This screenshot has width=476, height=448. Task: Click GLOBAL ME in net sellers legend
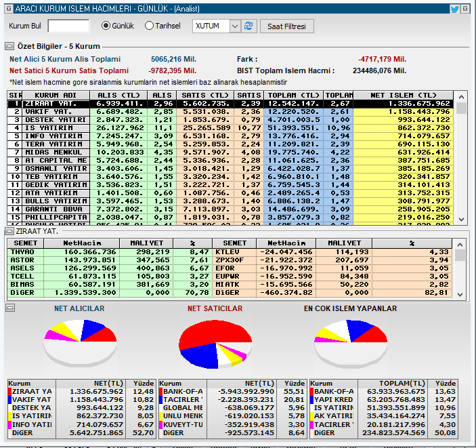click(183, 408)
